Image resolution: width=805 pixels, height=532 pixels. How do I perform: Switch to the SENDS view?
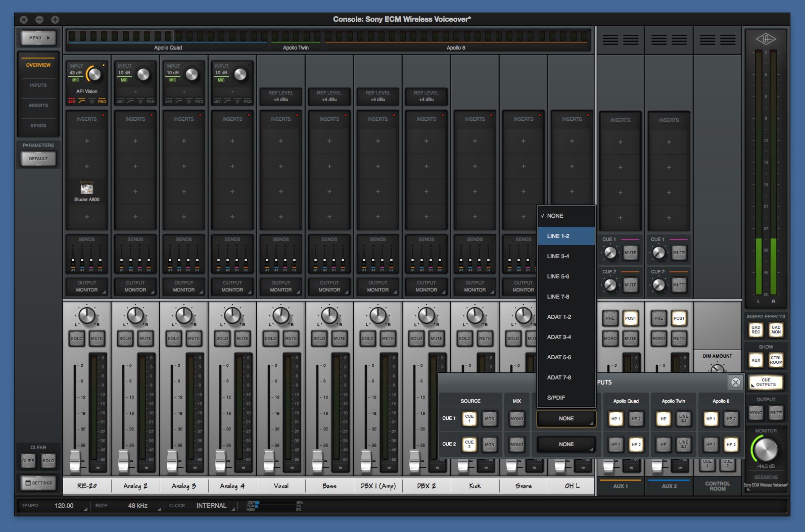[x=38, y=126]
